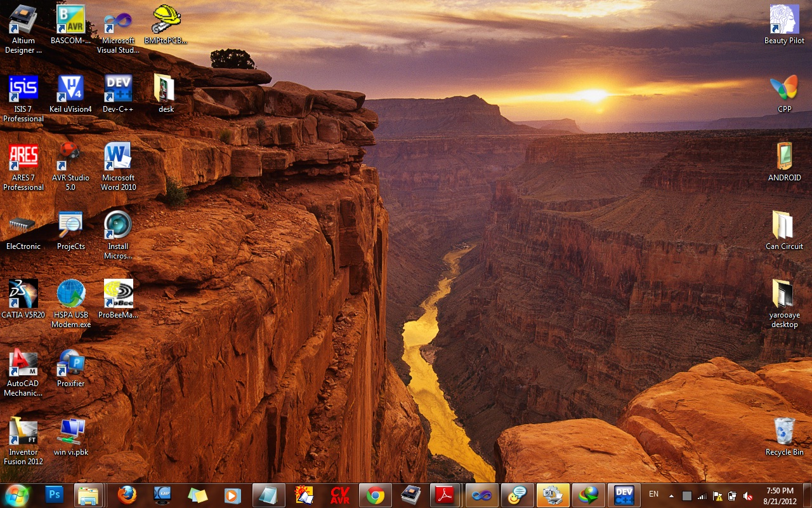Select the BMPtoPCB desktop icon

pyautogui.click(x=166, y=25)
